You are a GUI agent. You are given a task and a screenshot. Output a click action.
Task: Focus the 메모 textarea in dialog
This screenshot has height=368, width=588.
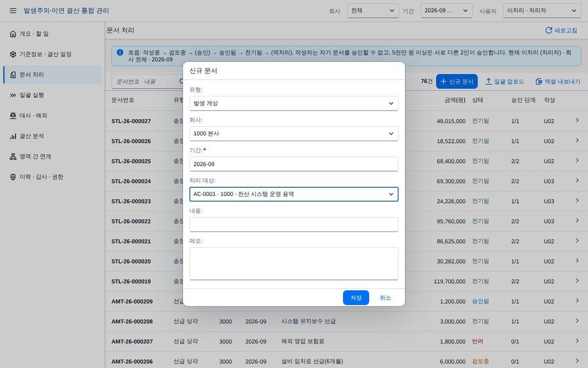pos(293,263)
